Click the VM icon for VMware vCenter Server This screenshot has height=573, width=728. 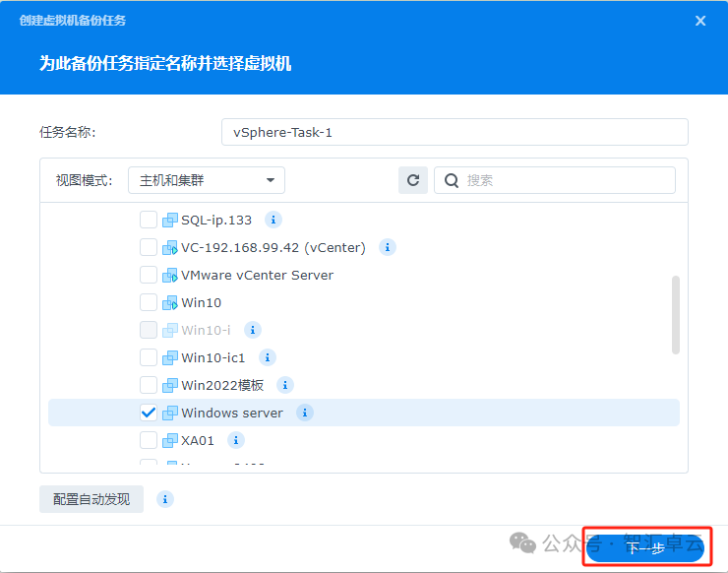click(x=170, y=275)
